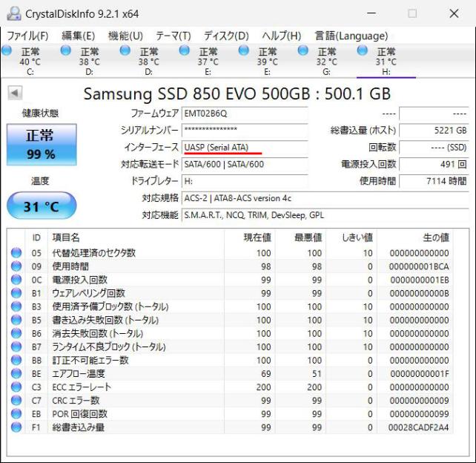Screen dimensions: 476x463
Task: Open the テーマ(T) menu
Action: (173, 36)
